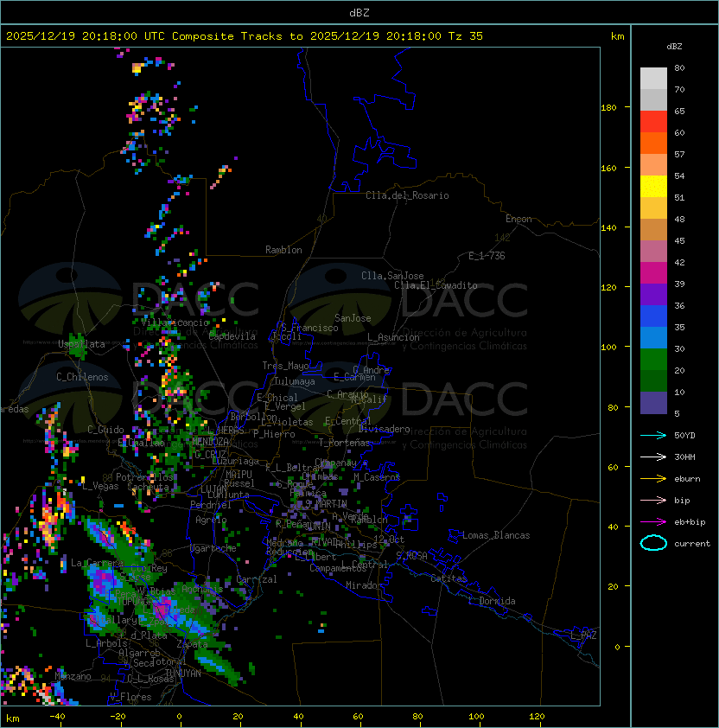The width and height of the screenshot is (719, 728).
Task: Click the L_Vegas label
Action: 100,486
